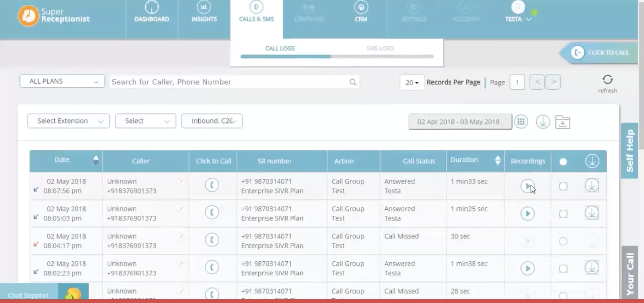
Task: Check the box for the 08:07:56 pm call
Action: tap(563, 186)
